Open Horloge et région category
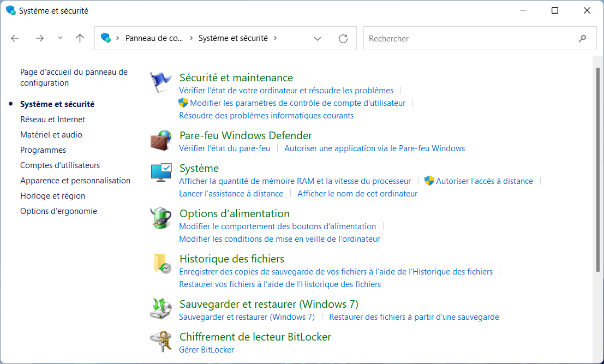This screenshot has height=364, width=604. coord(52,196)
